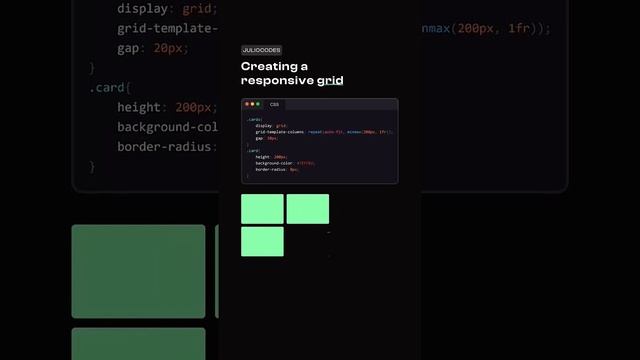The width and height of the screenshot is (640, 360).
Task: Click the "border-radius" line in the small code window
Action: click(x=277, y=169)
